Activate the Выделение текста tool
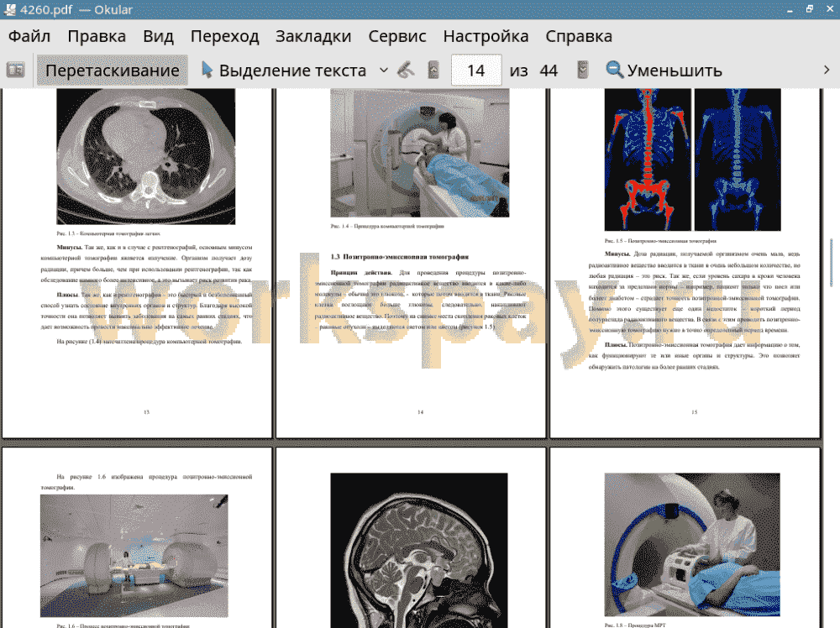 pos(284,71)
